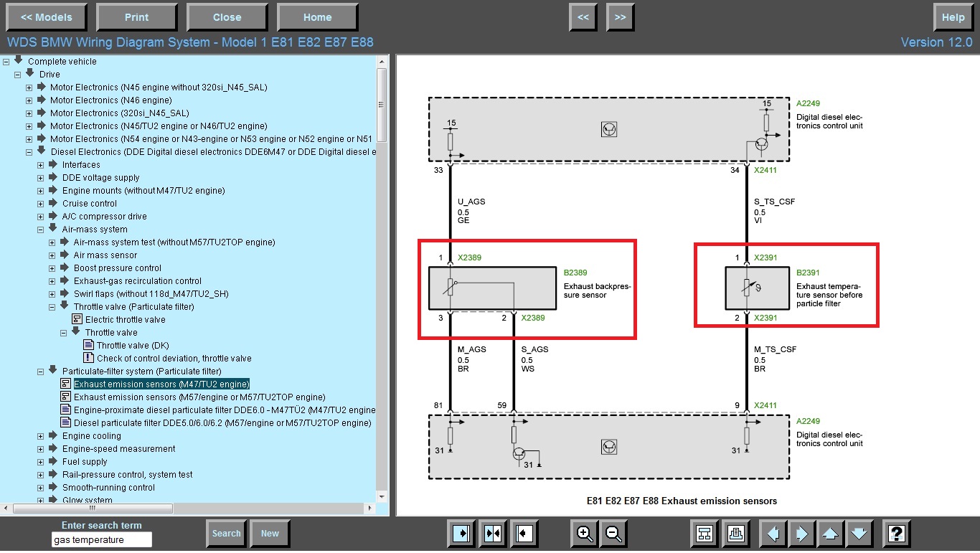This screenshot has width=980, height=553.
Task: Pan diagram down with the down arrow icon
Action: (x=859, y=534)
